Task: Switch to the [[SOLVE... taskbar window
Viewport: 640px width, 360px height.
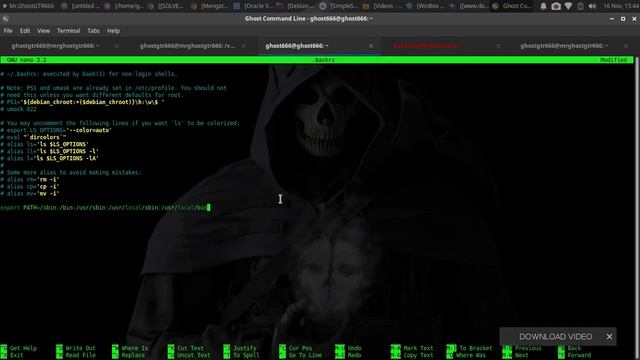Action: (167, 6)
